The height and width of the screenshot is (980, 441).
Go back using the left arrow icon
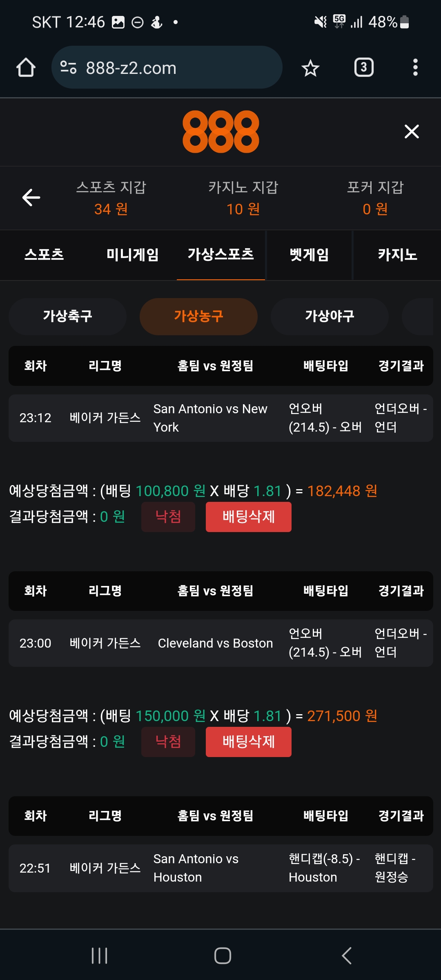[31, 198]
